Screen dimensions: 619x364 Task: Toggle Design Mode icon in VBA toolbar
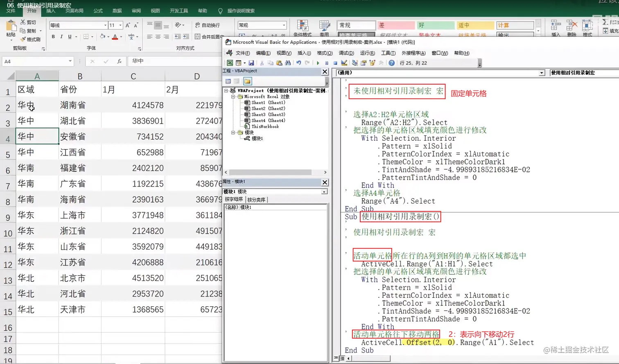click(x=344, y=63)
